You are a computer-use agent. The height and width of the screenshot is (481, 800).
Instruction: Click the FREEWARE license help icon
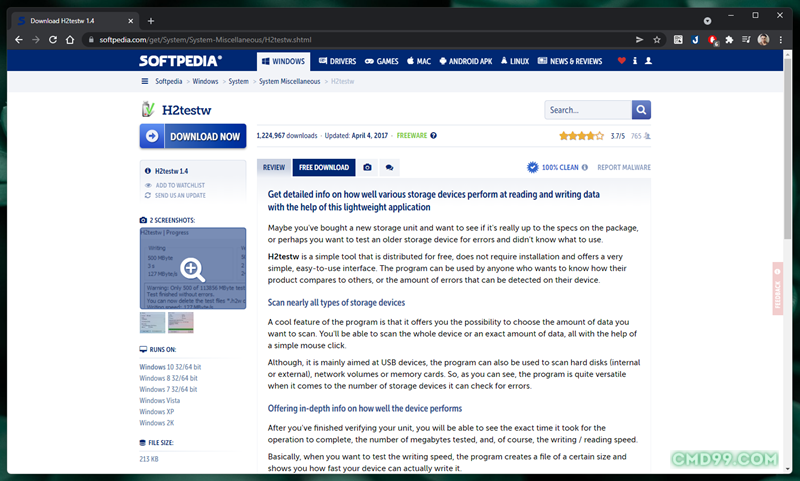click(x=433, y=136)
